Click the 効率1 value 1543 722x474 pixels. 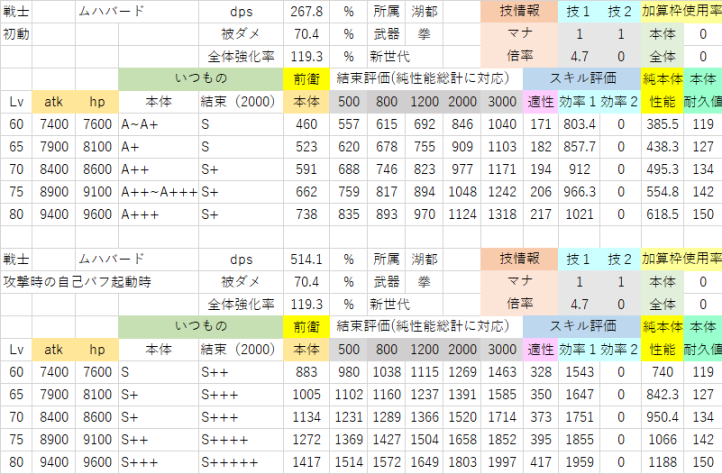(x=579, y=372)
